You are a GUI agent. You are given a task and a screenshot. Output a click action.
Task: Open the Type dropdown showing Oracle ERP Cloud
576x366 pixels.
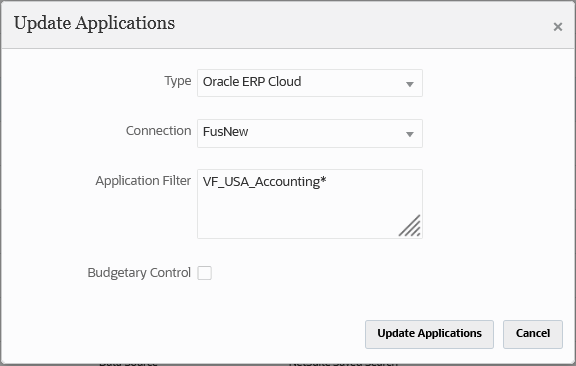click(x=310, y=83)
